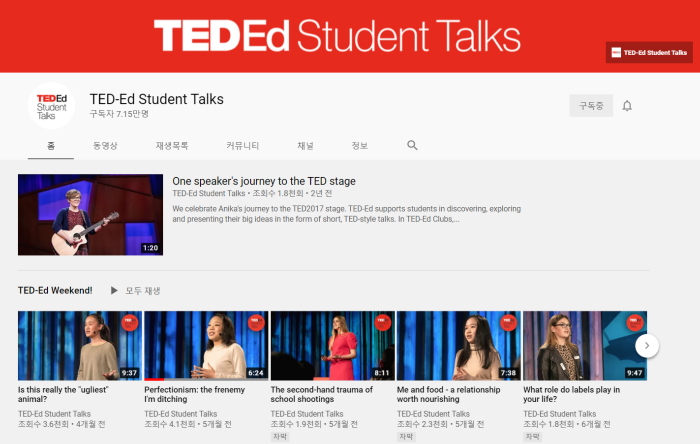This screenshot has width=700, height=444.
Task: Click channel name under 'Me and food' video
Action: coord(433,414)
